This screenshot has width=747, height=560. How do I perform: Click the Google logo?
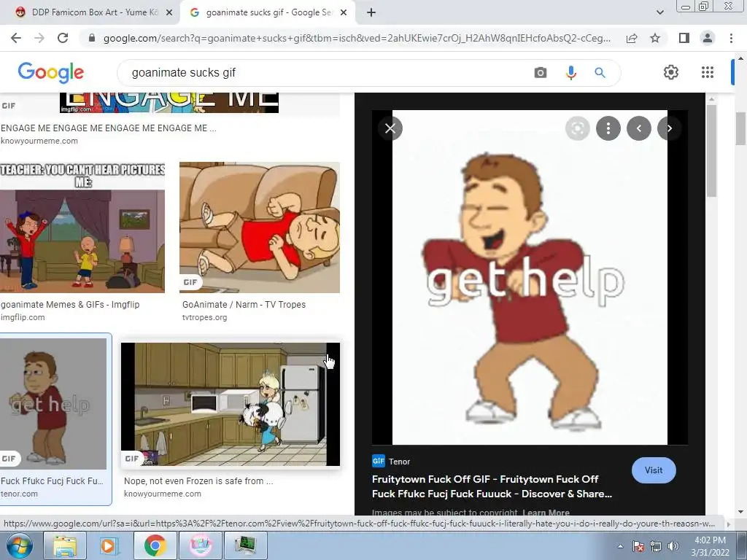pyautogui.click(x=51, y=72)
